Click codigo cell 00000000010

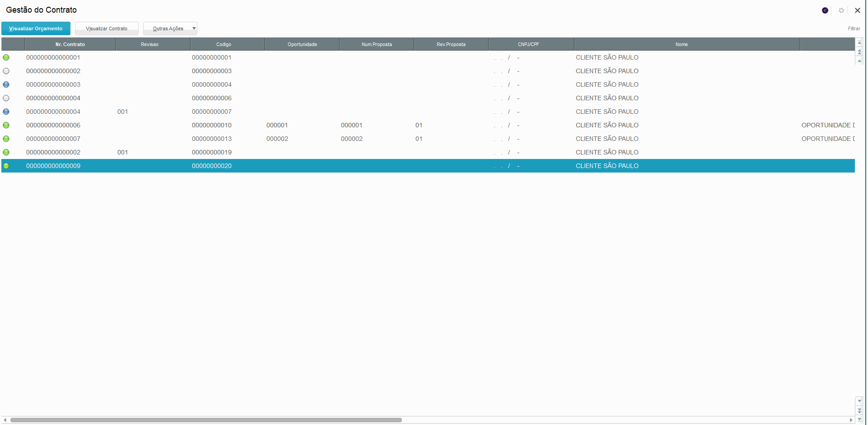coord(212,125)
